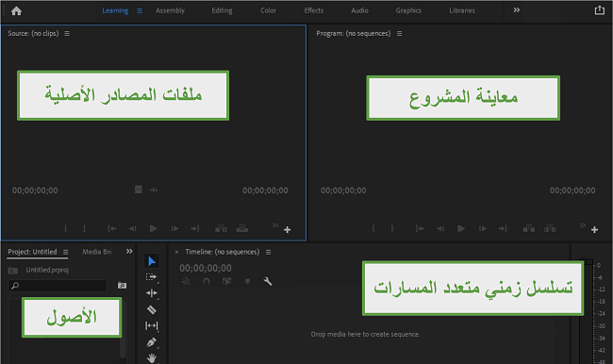Open Project panel menu icon

(65, 252)
